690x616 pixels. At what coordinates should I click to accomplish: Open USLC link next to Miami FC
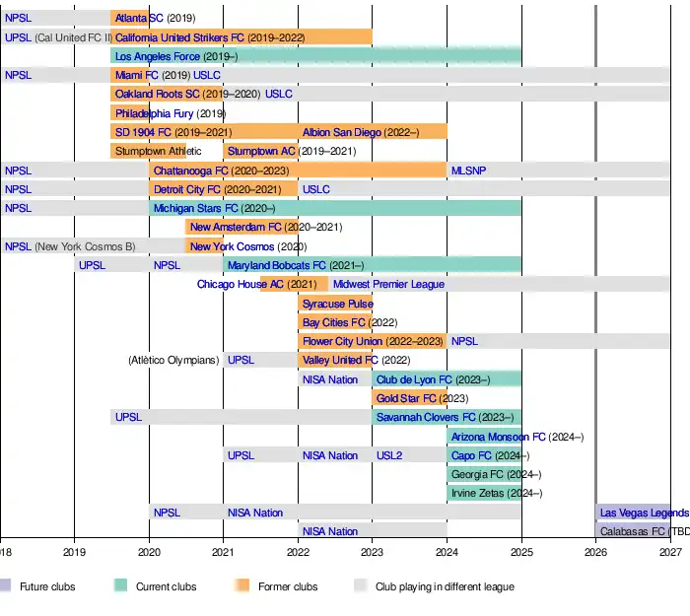pyautogui.click(x=207, y=75)
